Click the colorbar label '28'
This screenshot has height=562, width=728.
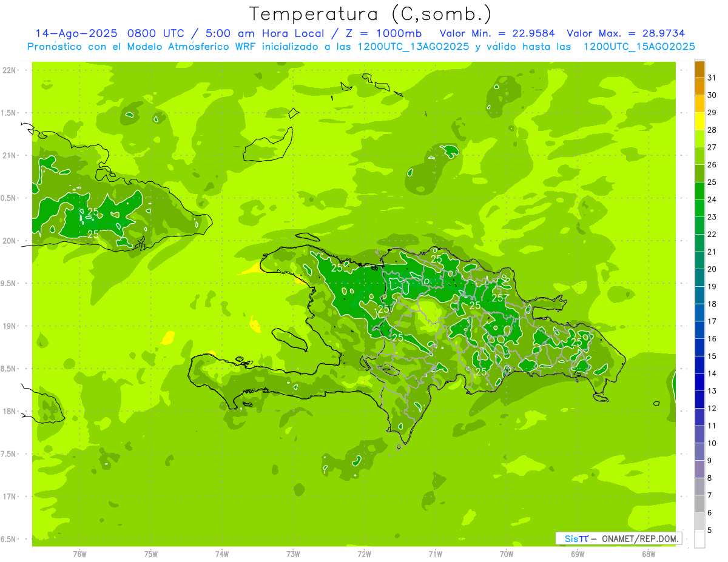coord(712,130)
